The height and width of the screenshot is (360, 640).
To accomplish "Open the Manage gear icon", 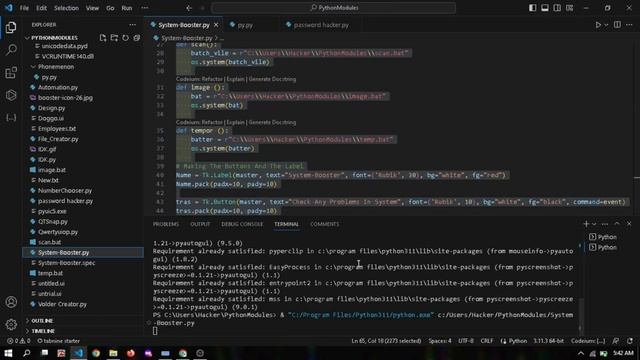I will coord(11,324).
